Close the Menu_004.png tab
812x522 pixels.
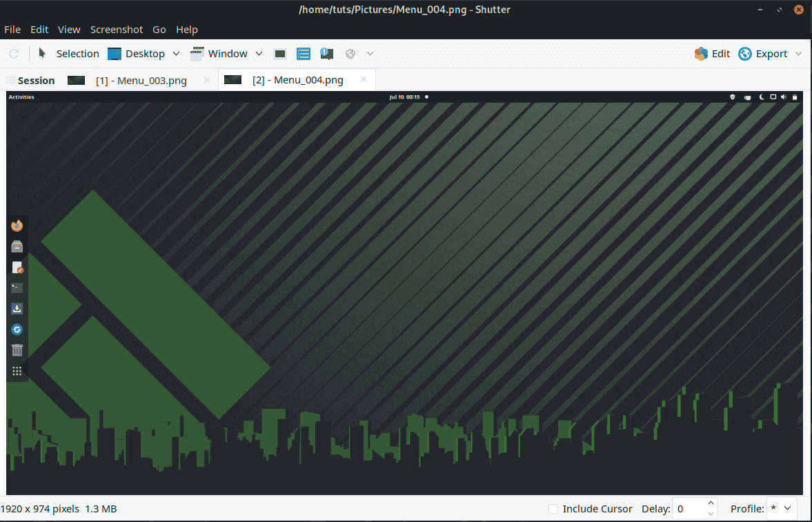pos(364,80)
